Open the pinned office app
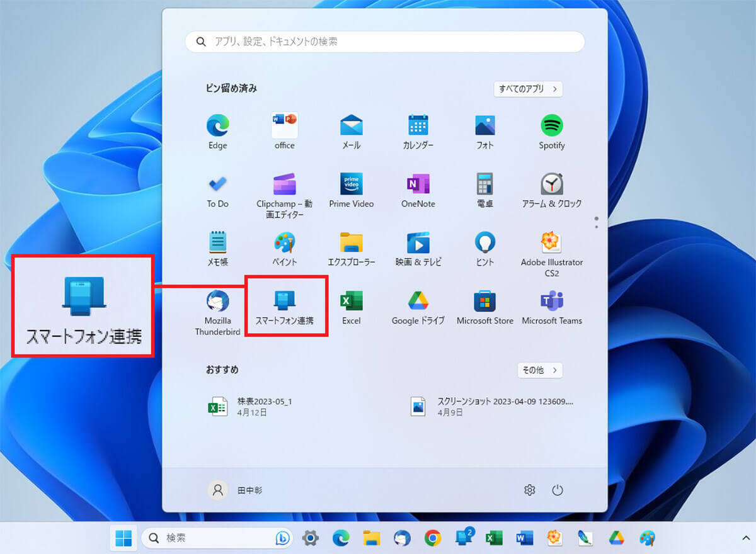 pyautogui.click(x=284, y=131)
